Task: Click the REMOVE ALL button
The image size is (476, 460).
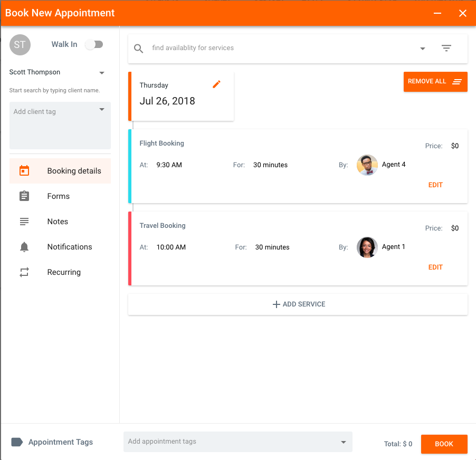Action: 435,82
